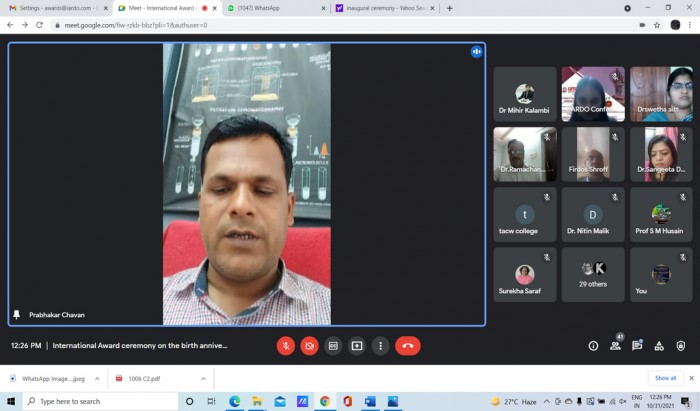Image resolution: width=700 pixels, height=411 pixels.
Task: End call with the red hang-up button
Action: pos(408,346)
